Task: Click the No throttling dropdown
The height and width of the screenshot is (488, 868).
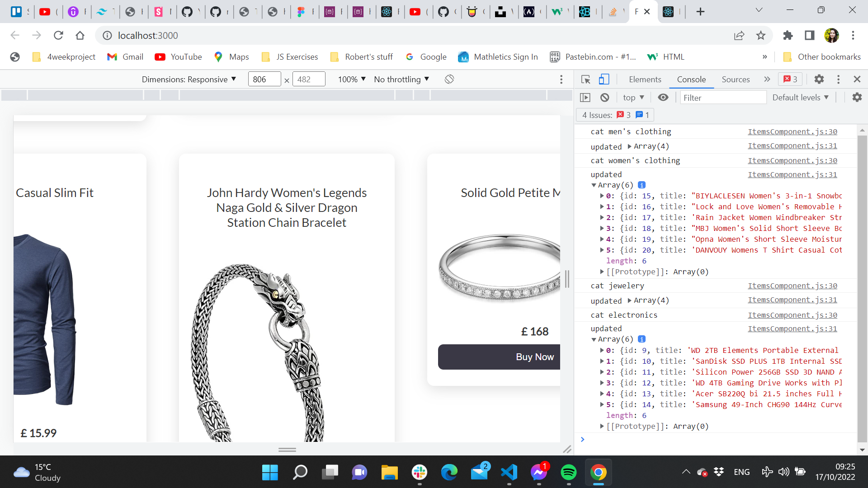Action: point(402,79)
